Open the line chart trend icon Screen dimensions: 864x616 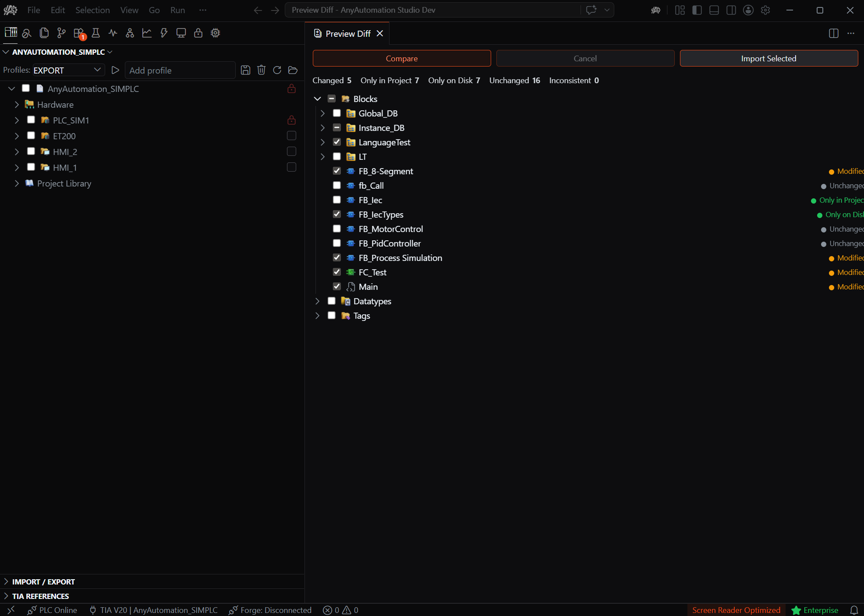pyautogui.click(x=147, y=33)
